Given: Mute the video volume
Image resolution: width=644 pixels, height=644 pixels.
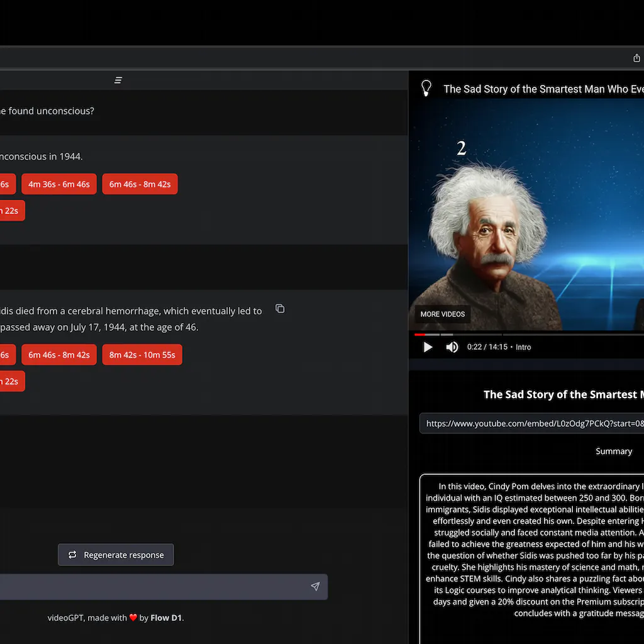Looking at the screenshot, I should pos(452,347).
